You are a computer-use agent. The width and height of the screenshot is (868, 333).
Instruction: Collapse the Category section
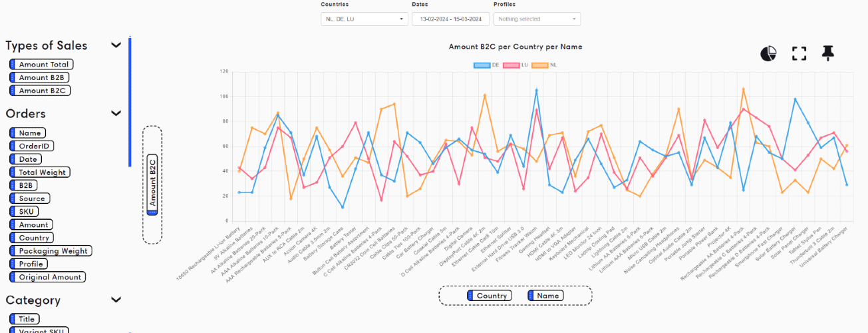coord(116,300)
